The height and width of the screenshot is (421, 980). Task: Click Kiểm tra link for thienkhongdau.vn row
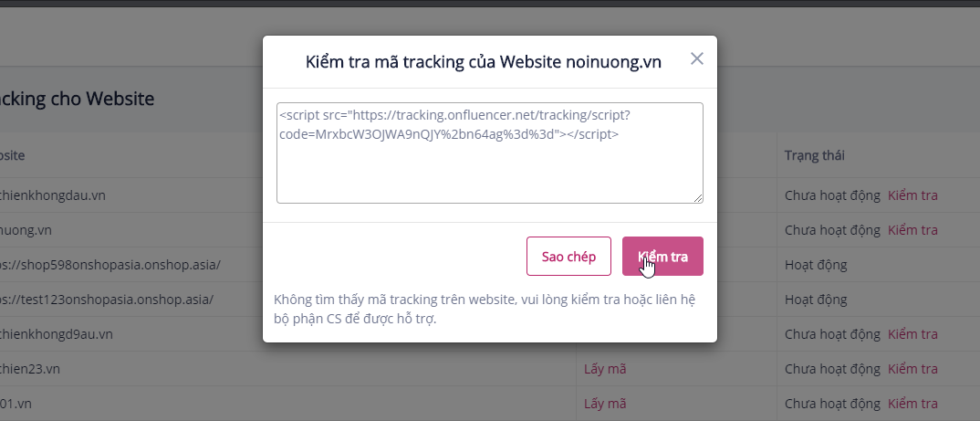coord(912,195)
